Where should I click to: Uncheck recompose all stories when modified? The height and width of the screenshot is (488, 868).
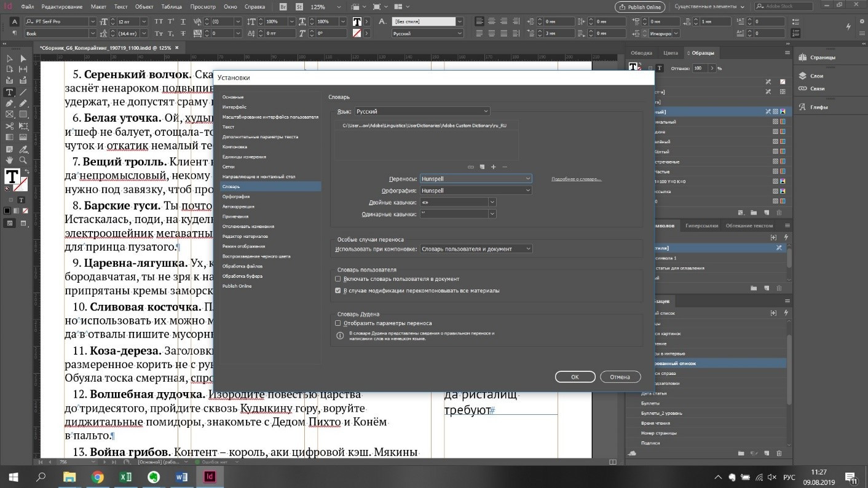tap(338, 290)
